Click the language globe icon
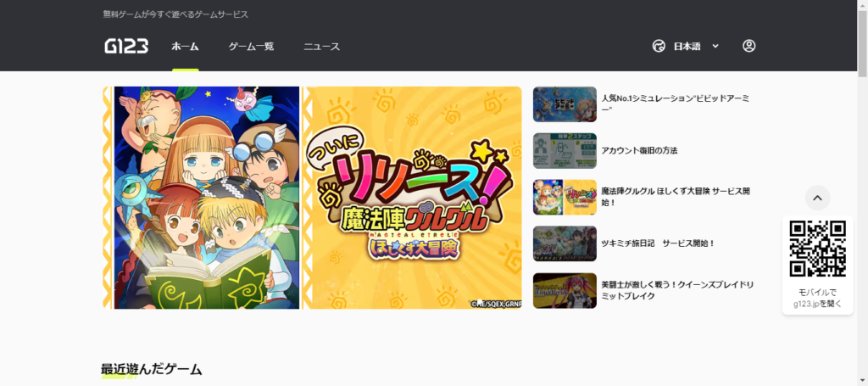The width and height of the screenshot is (868, 386). click(x=658, y=46)
